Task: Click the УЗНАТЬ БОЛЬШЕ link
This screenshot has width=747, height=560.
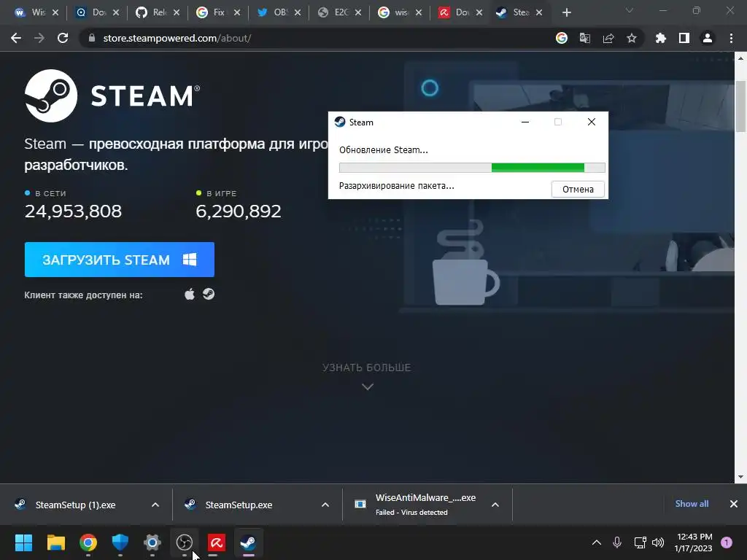Action: [x=366, y=367]
